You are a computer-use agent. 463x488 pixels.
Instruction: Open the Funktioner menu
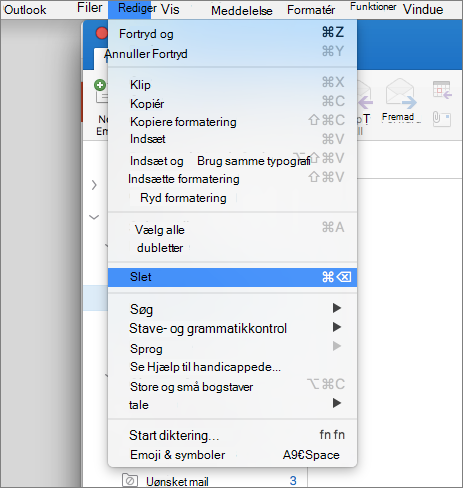click(373, 7)
